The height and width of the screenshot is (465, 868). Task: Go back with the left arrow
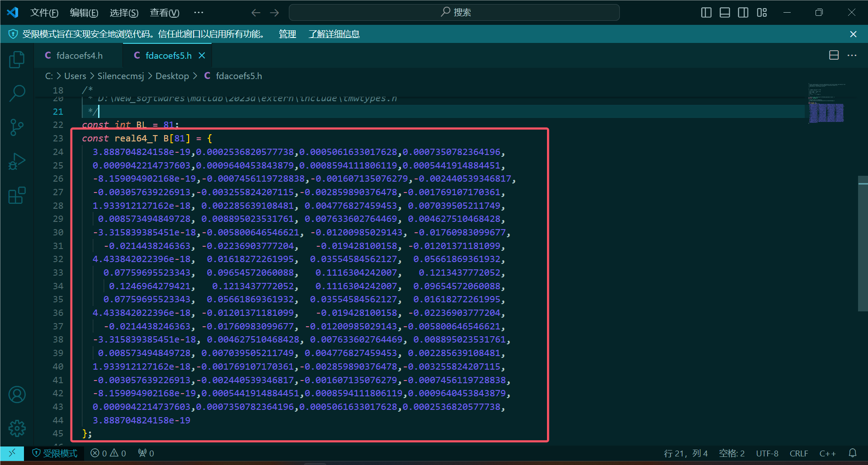(x=256, y=13)
